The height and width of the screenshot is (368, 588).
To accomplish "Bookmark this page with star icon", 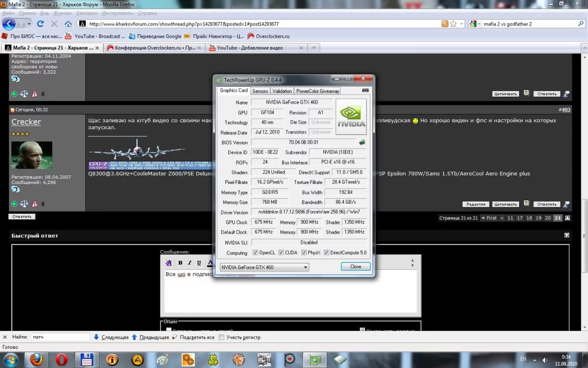I will pos(453,24).
